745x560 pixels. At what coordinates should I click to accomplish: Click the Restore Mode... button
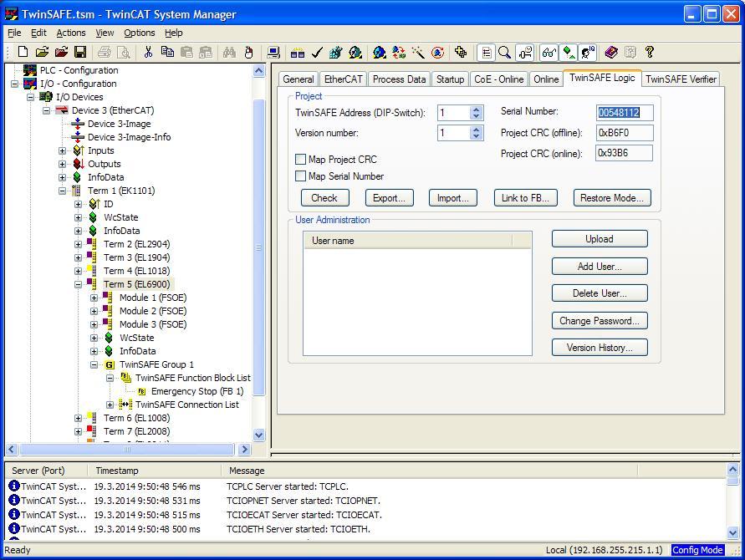point(612,198)
